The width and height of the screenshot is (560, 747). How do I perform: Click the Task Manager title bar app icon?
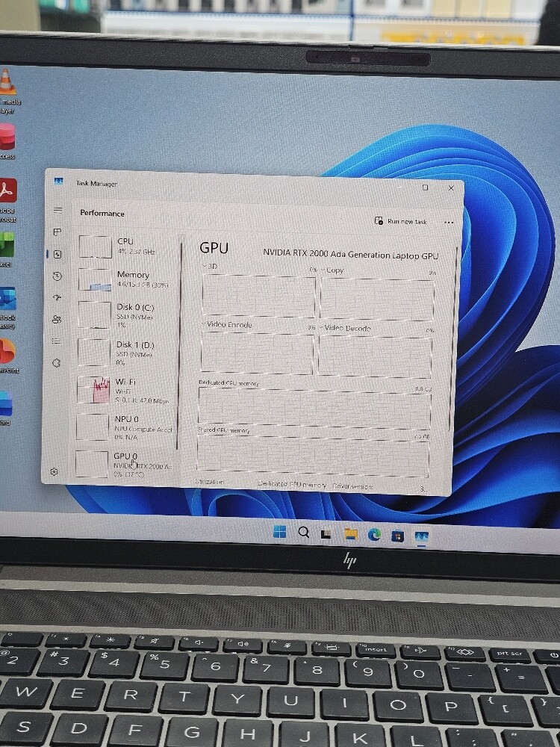pos(59,182)
